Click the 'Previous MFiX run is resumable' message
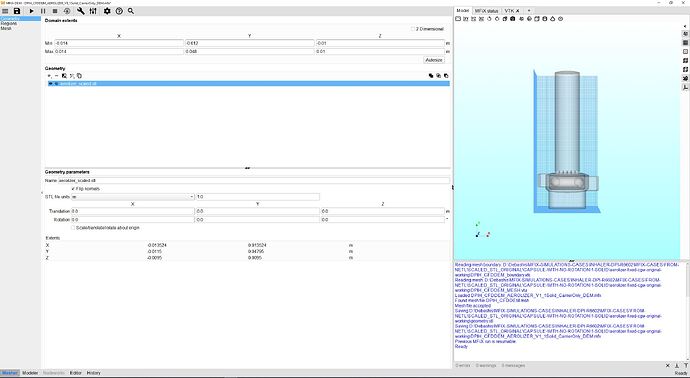 coord(485,341)
